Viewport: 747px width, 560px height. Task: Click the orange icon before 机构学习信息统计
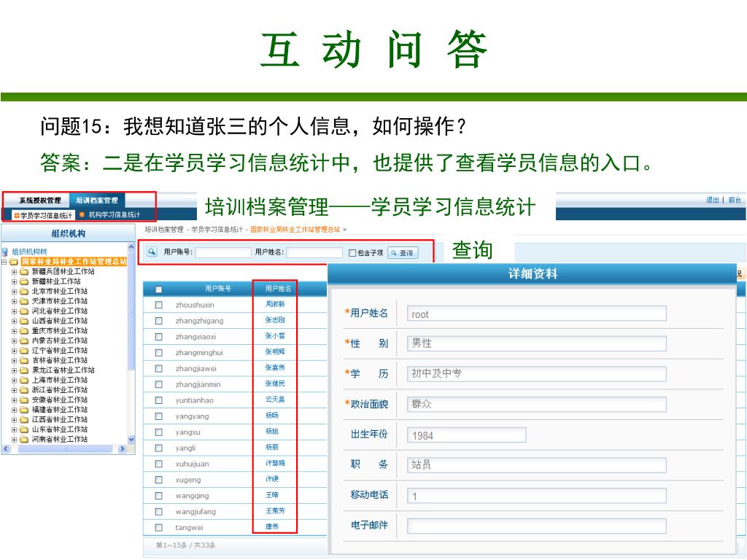tap(82, 215)
